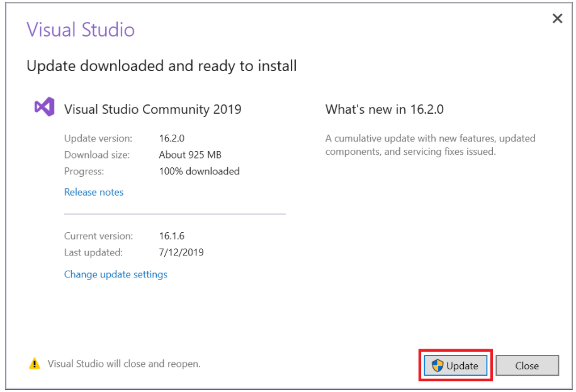Dismiss the dialog with the X
Screen dimensions: 576x392
click(557, 18)
